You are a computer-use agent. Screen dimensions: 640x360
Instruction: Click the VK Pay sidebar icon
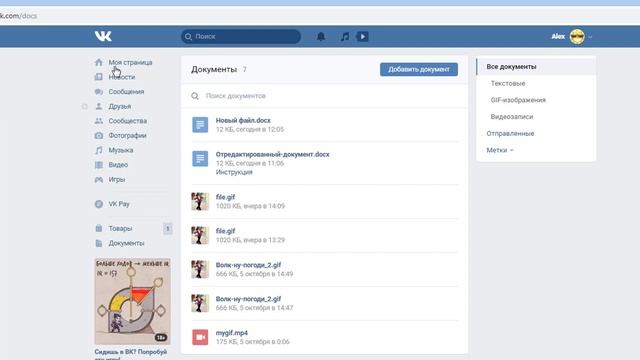click(x=99, y=204)
